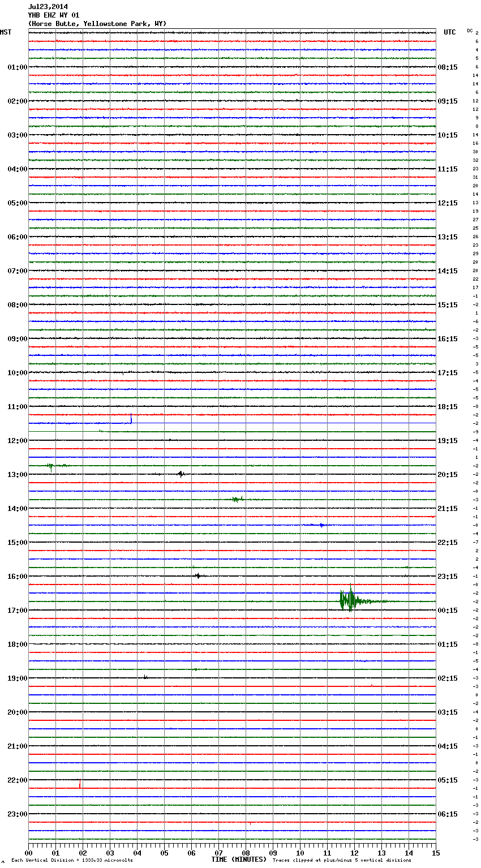Click "Traces clipped at plus/minus 5 vertical divisions" note
Screen dimensions: 481x868
(342, 861)
